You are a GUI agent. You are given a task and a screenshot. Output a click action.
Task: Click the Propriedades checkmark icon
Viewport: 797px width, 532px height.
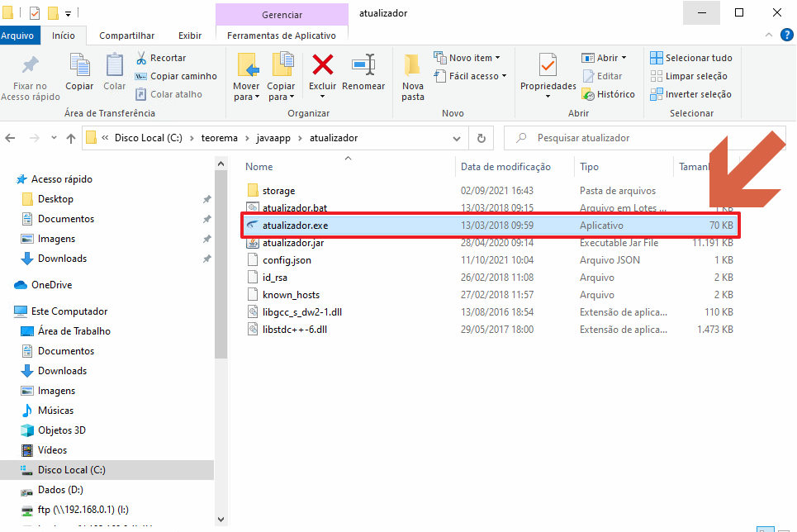[x=548, y=65]
